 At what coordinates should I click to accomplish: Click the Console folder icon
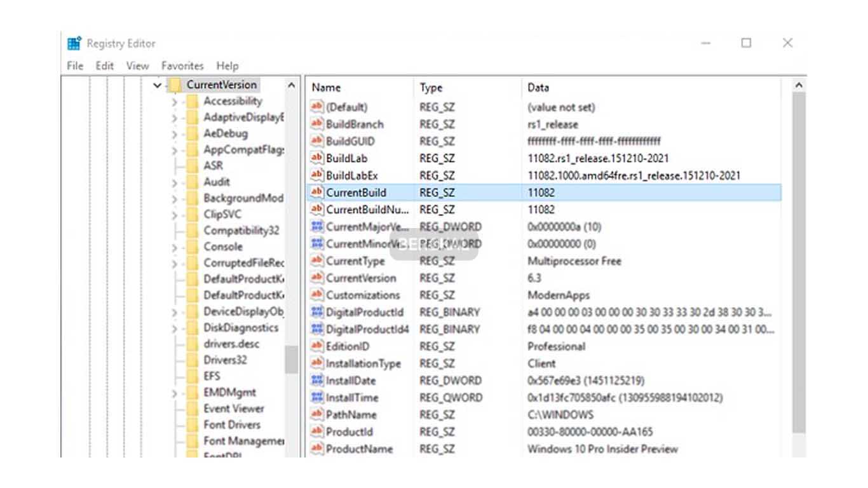(193, 247)
